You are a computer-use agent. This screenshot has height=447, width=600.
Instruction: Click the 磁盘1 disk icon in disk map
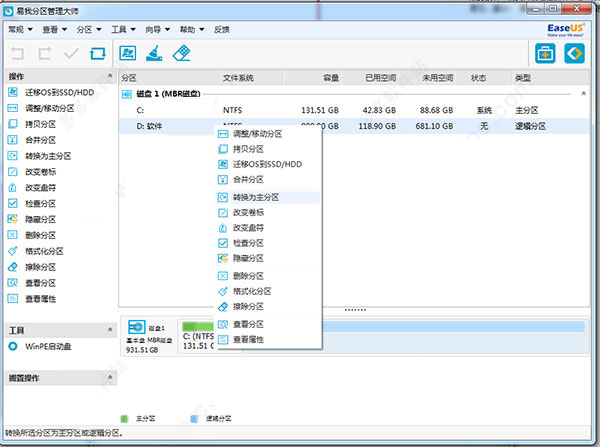pyautogui.click(x=137, y=328)
